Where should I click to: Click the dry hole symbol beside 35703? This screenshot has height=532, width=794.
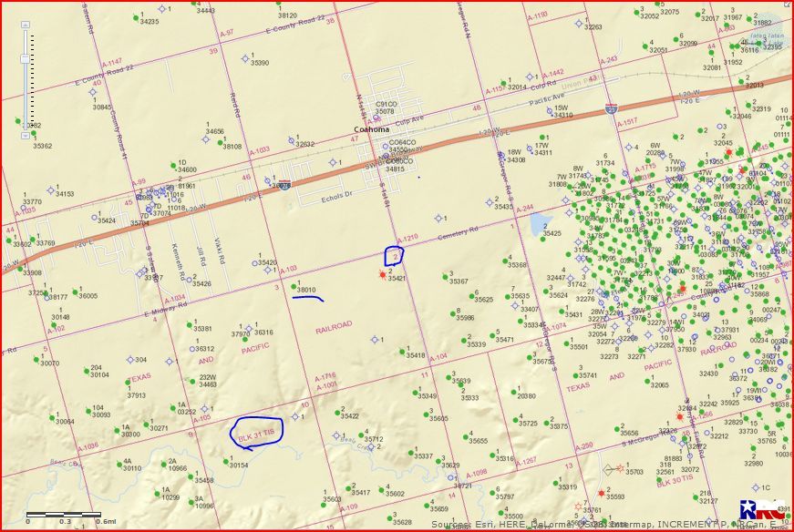620,467
